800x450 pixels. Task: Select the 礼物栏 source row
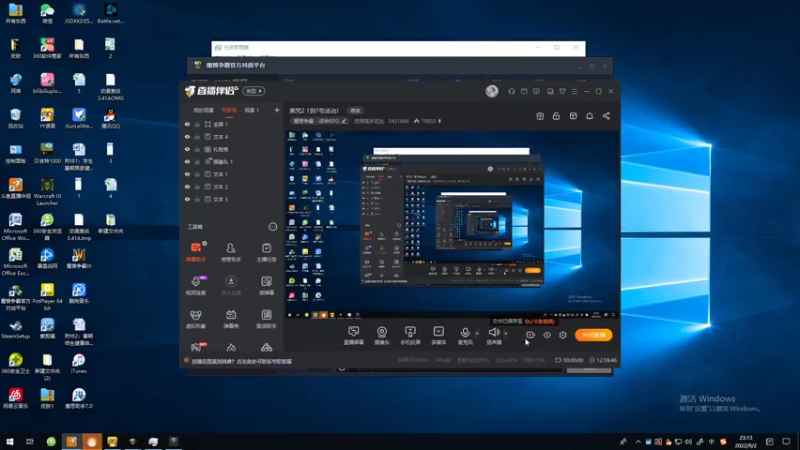point(231,149)
